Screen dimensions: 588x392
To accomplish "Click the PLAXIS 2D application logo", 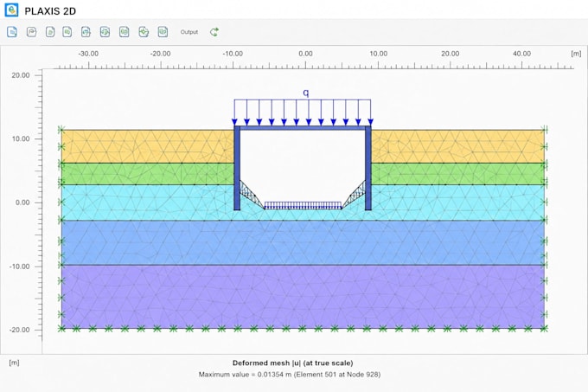I will (x=11, y=10).
